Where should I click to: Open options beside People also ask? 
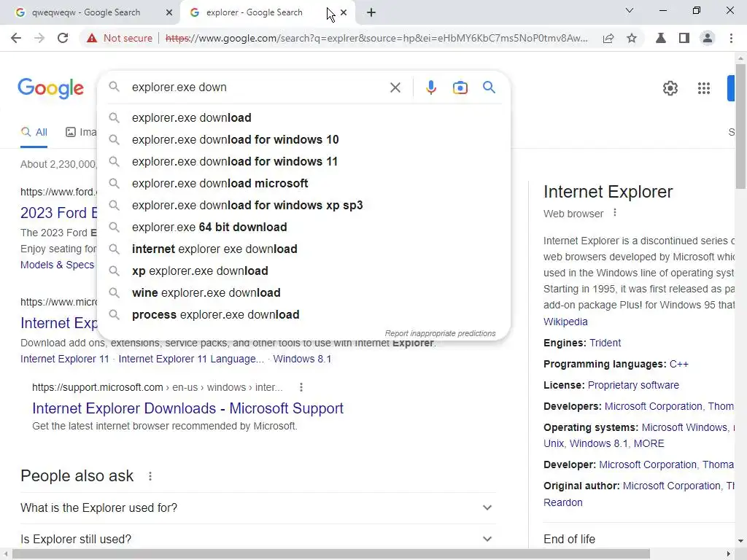tap(150, 475)
